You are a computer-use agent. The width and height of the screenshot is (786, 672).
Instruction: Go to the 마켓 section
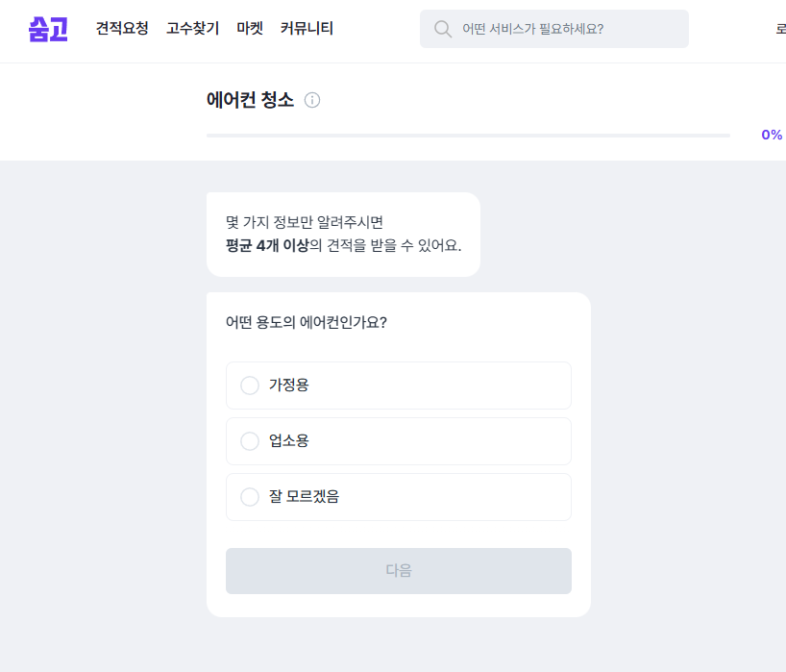(x=249, y=28)
